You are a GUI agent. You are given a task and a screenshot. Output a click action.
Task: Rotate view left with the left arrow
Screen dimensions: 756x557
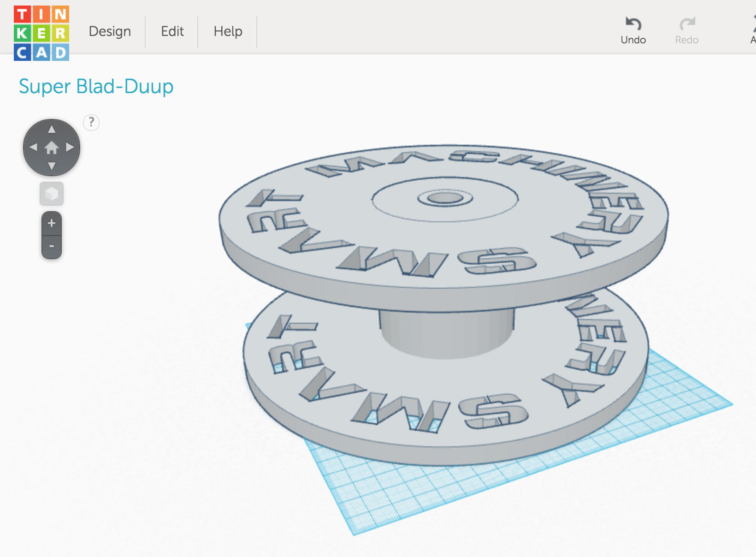(33, 148)
